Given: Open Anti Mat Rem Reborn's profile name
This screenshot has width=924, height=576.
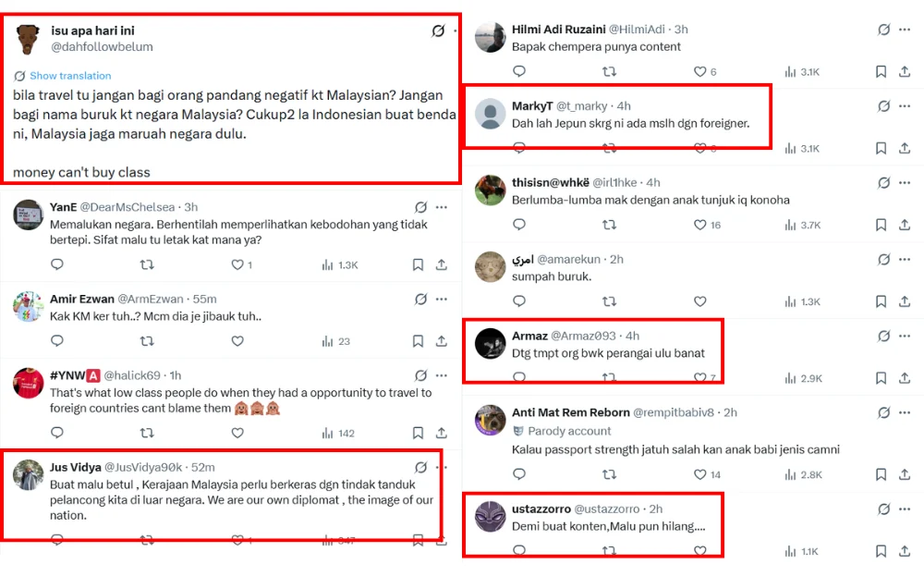Looking at the screenshot, I should coord(571,412).
